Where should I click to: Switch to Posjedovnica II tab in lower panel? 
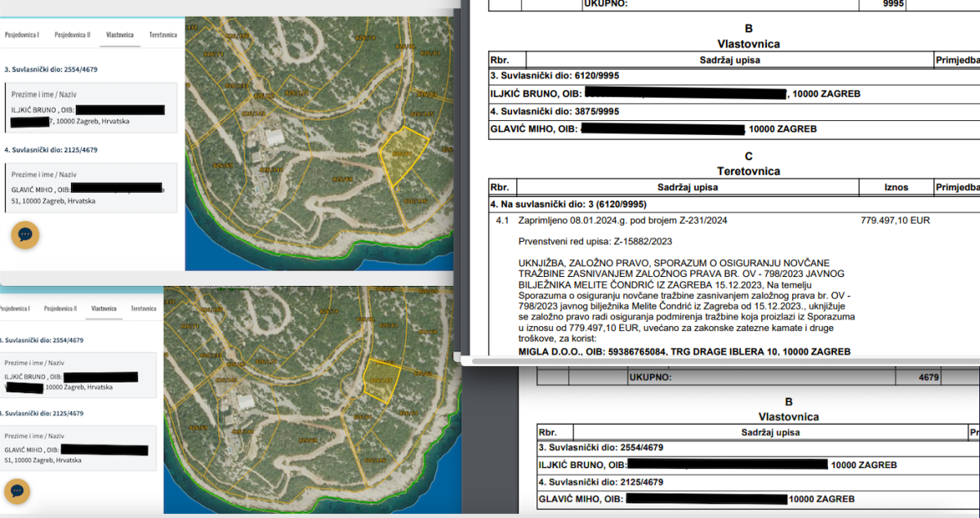[61, 309]
